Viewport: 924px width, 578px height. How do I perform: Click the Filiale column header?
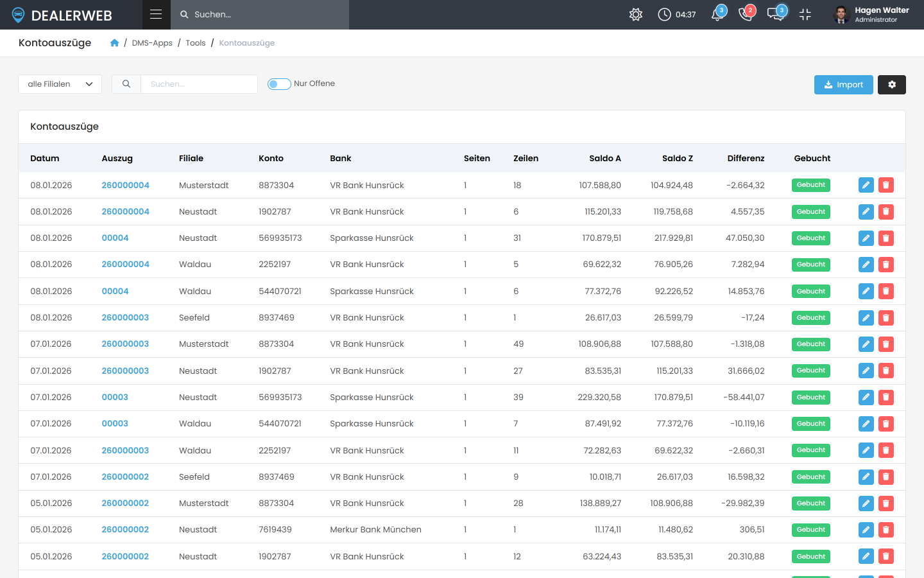coord(191,159)
